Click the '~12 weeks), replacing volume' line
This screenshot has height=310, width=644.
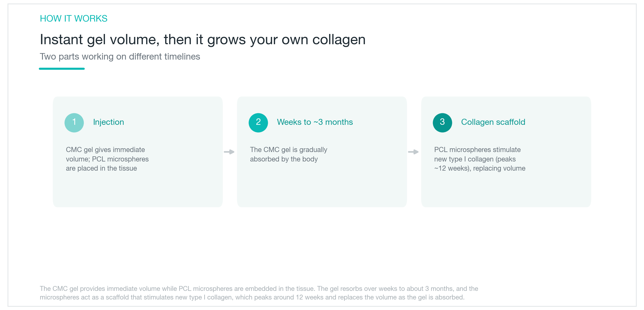coord(479,168)
